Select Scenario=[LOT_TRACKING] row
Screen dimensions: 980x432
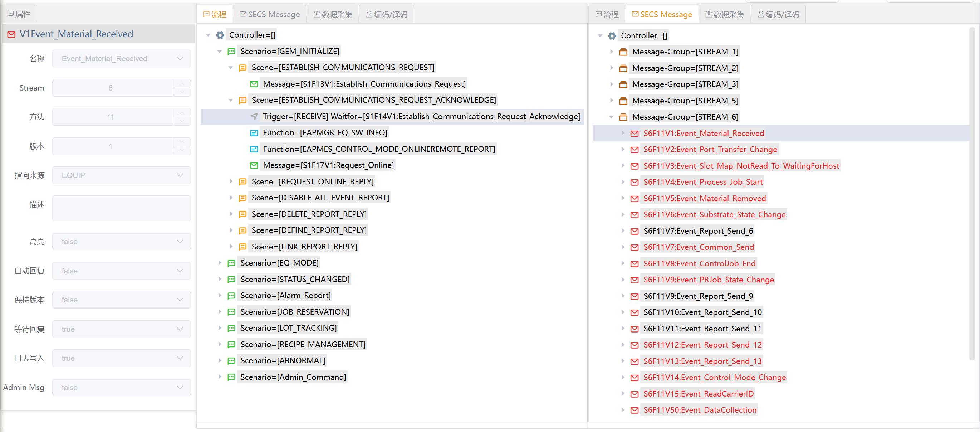288,328
